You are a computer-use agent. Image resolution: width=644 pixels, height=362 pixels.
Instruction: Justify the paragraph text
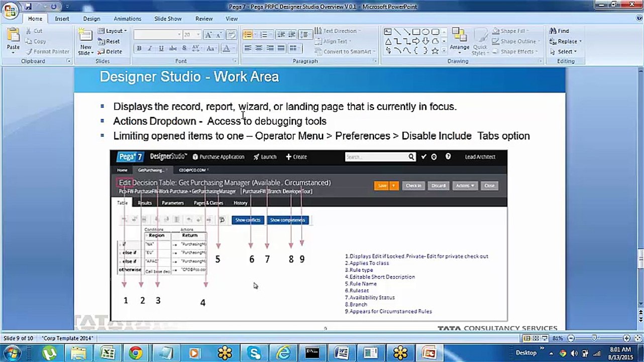click(281, 48)
